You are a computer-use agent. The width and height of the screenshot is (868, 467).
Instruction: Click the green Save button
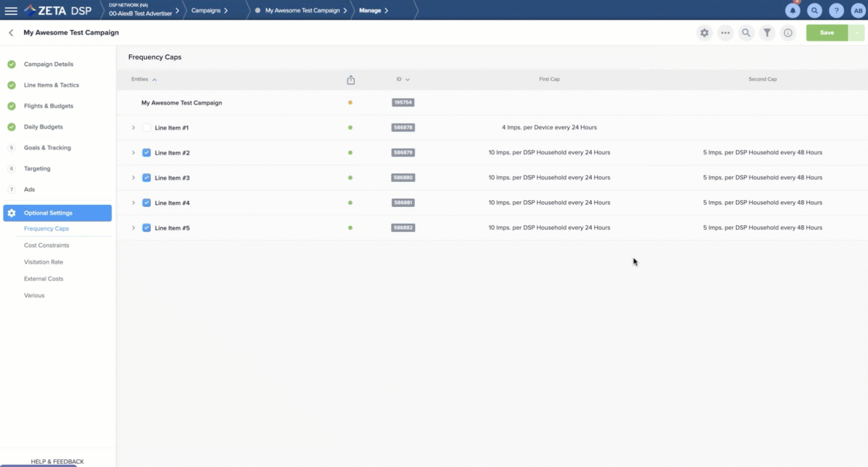click(x=827, y=33)
